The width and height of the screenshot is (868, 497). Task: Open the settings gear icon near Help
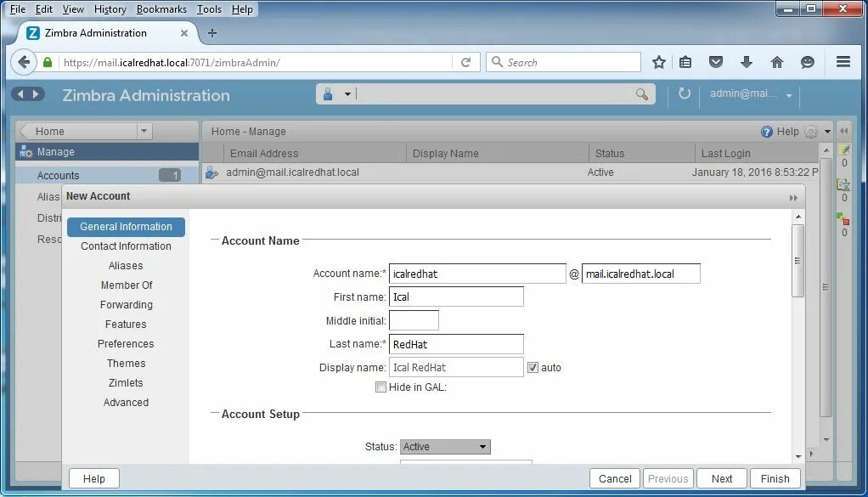pyautogui.click(x=812, y=132)
